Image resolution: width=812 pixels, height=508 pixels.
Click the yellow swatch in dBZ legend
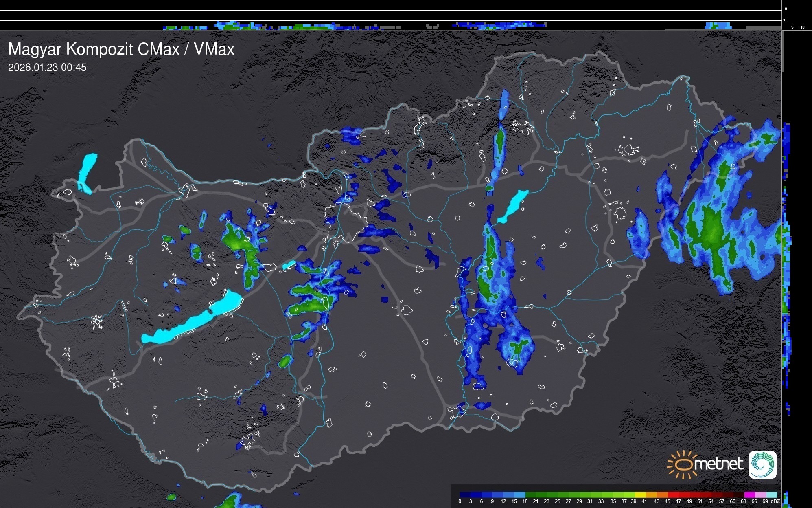pos(641,495)
